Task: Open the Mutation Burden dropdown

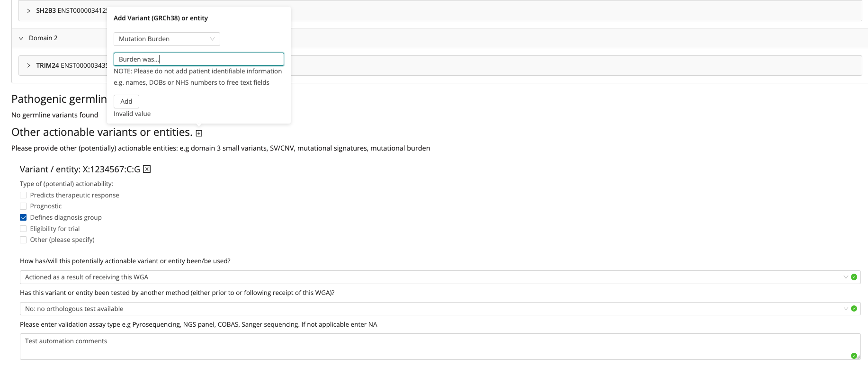Action: (x=167, y=39)
